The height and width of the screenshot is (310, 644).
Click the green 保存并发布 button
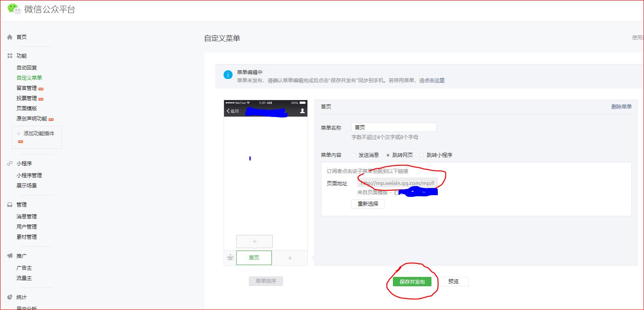pos(412,282)
